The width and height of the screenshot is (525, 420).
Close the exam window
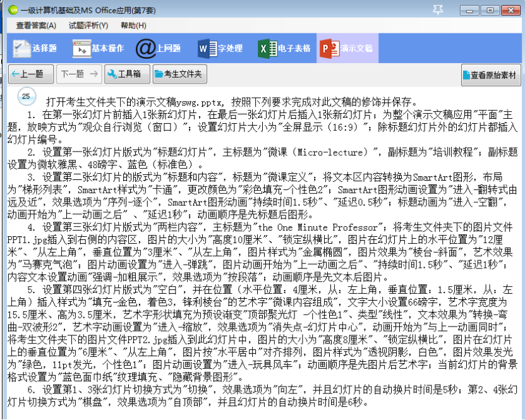[x=510, y=10]
